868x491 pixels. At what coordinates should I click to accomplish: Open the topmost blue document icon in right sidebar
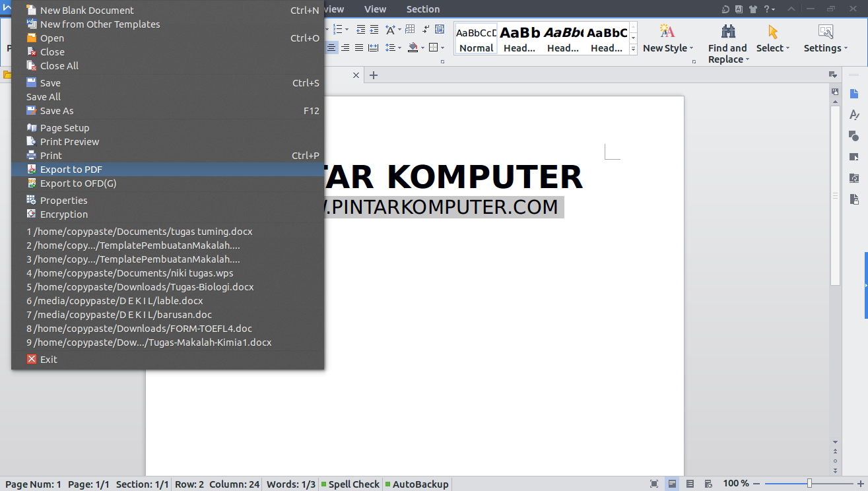coord(854,94)
